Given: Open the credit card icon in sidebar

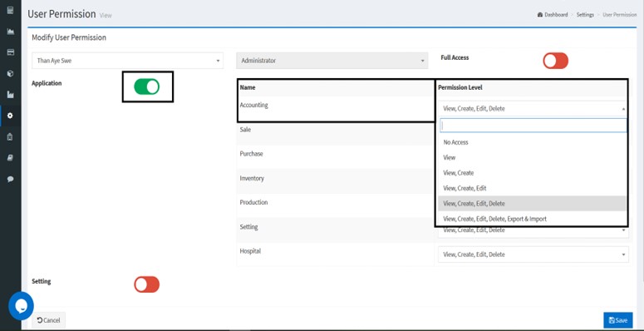Looking at the screenshot, I should click(11, 52).
